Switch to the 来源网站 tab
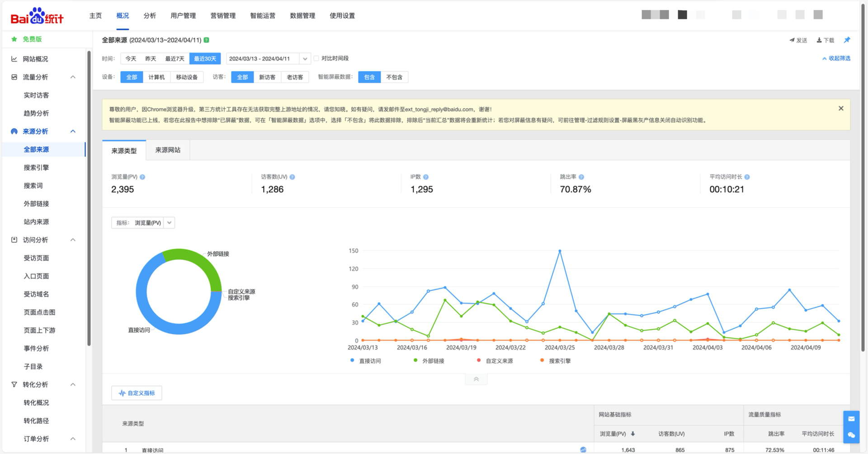 (x=168, y=150)
